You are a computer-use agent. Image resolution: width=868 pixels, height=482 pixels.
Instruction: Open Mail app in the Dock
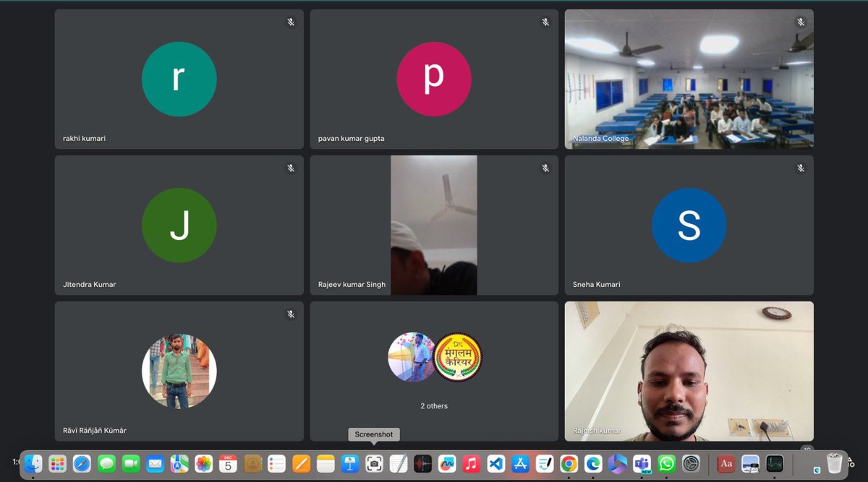(155, 463)
